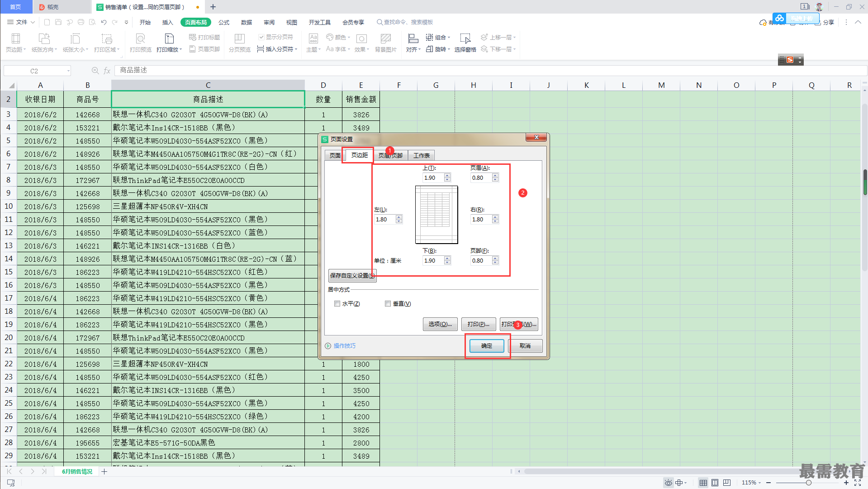Click the fx insert function icon
The height and width of the screenshot is (489, 868).
107,71
